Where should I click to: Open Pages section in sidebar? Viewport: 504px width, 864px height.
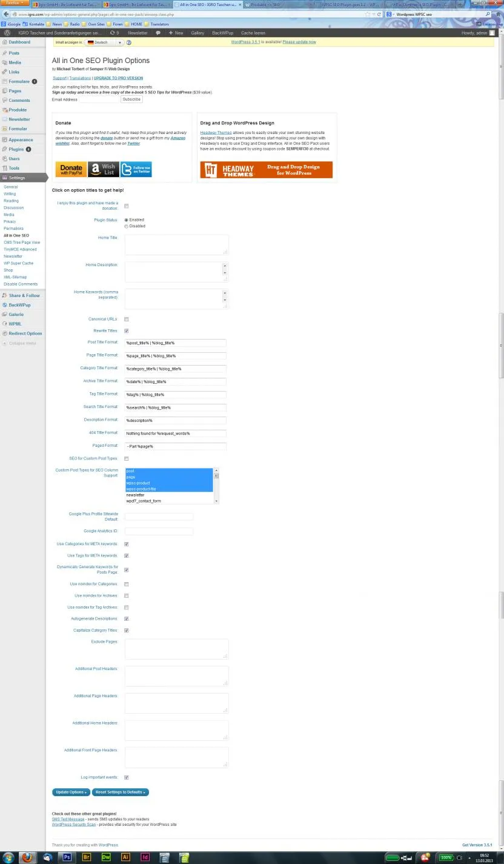coord(15,91)
